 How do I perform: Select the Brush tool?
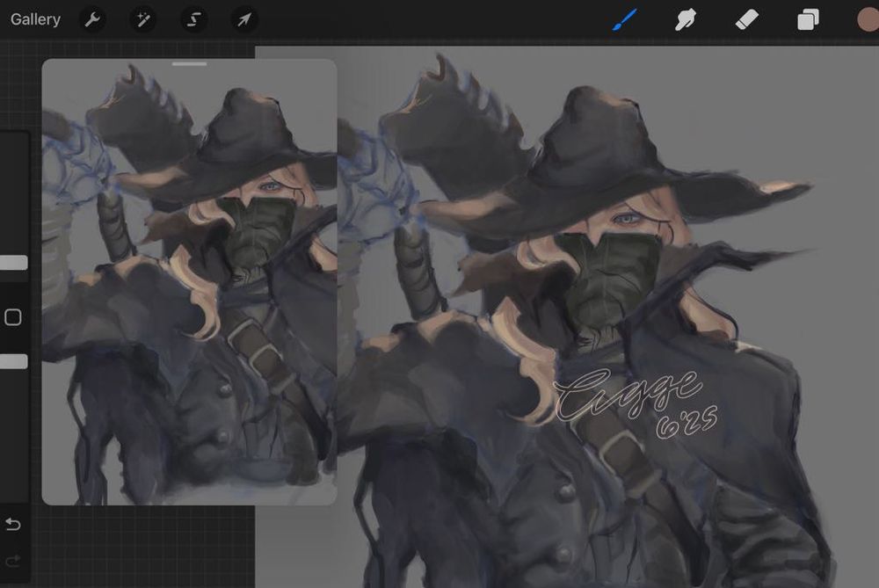click(x=625, y=19)
